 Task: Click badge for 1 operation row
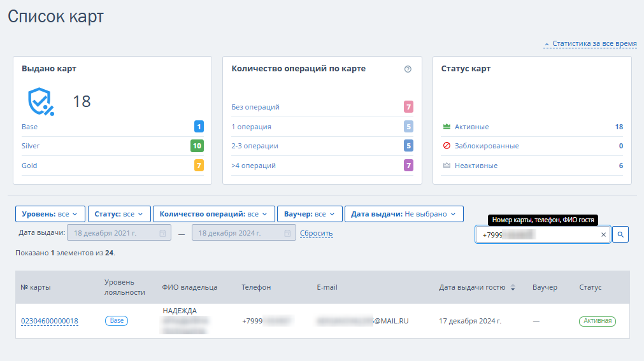click(x=408, y=127)
